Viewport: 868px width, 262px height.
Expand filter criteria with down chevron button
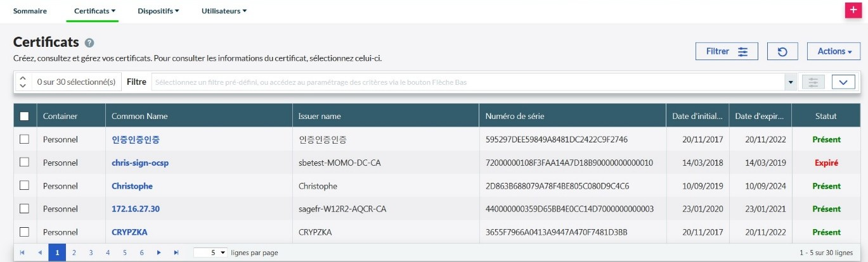point(843,82)
